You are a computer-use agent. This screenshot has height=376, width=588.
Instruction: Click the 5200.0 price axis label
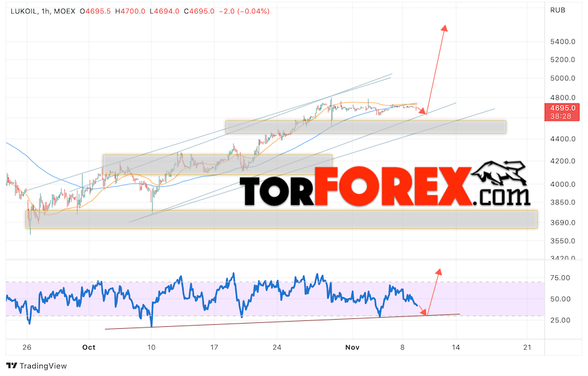click(x=562, y=60)
